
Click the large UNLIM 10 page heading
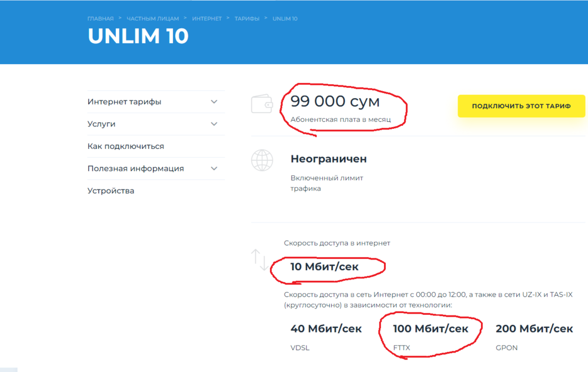[x=138, y=36]
